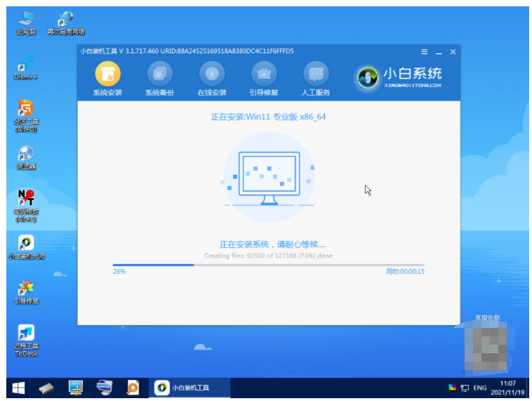
Task: Open 引导修复 from the top toolbar
Action: [x=263, y=74]
